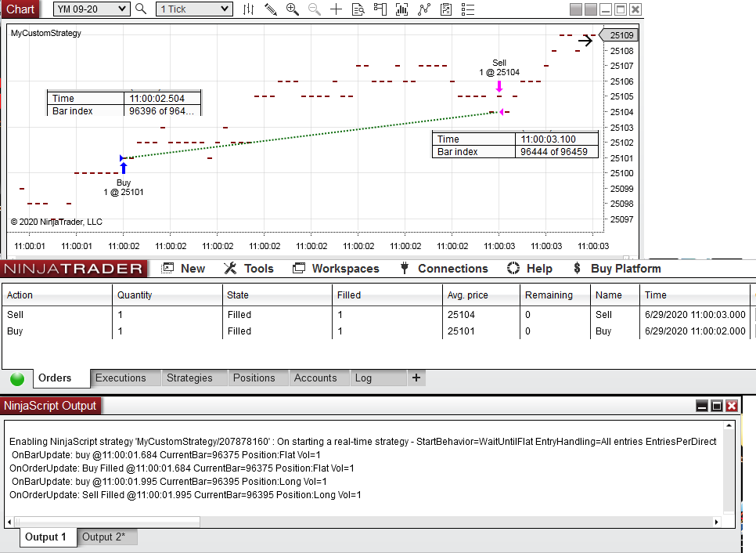Switch to the Accounts tab
This screenshot has width=756, height=553.
click(x=319, y=378)
